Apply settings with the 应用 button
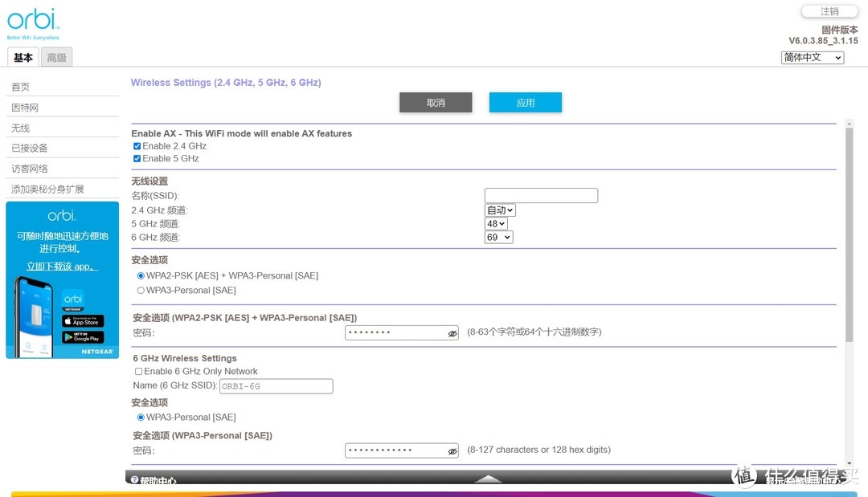 coord(525,102)
